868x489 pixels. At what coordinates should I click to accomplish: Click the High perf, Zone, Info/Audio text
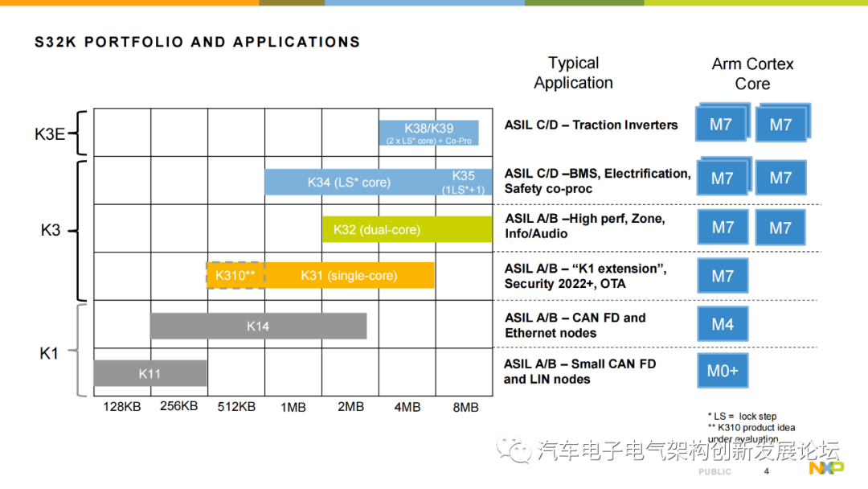point(584,226)
